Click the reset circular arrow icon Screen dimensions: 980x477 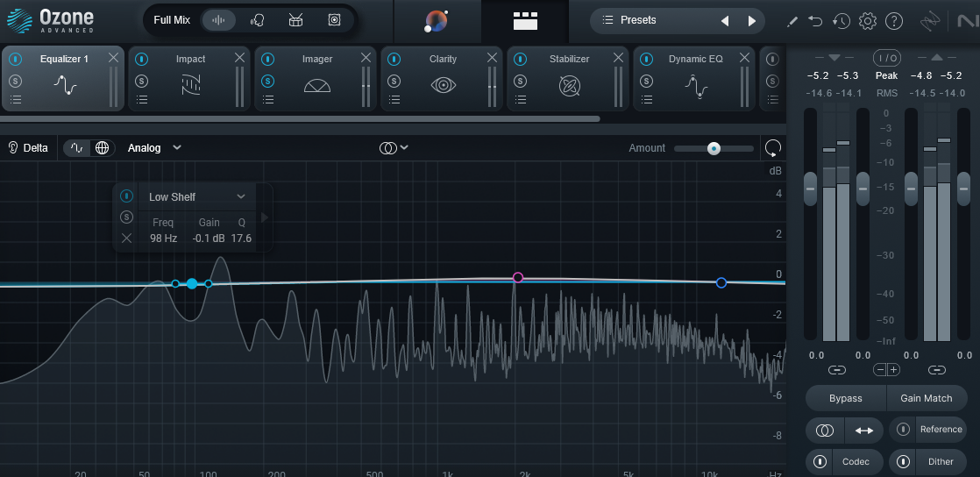(x=773, y=148)
